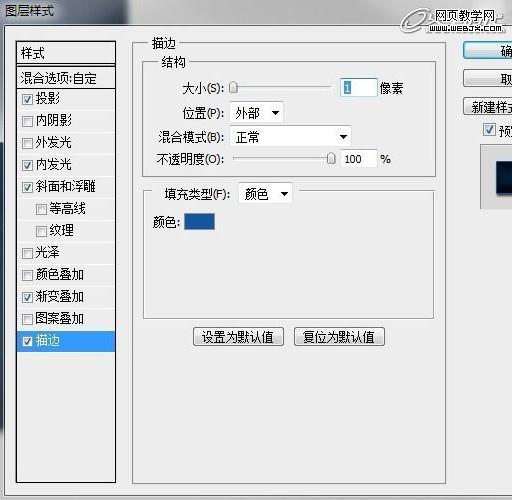Enable the 图案叠加 pattern overlay checkbox
The width and height of the screenshot is (512, 500).
click(27, 319)
